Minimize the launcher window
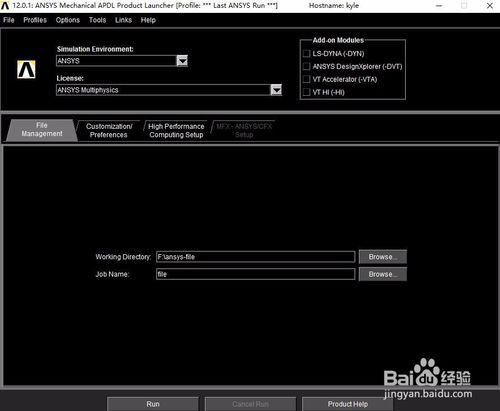 pos(439,6)
